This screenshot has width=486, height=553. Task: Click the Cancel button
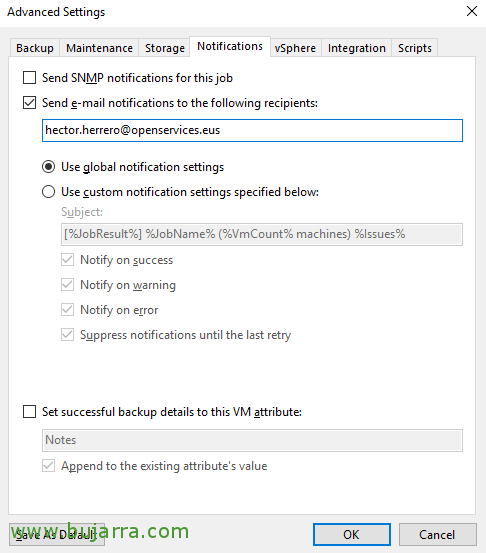(437, 534)
